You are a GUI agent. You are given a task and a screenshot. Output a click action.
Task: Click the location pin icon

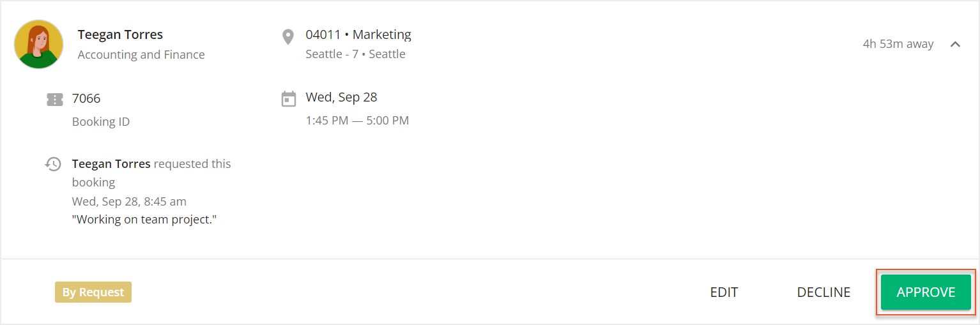(288, 37)
